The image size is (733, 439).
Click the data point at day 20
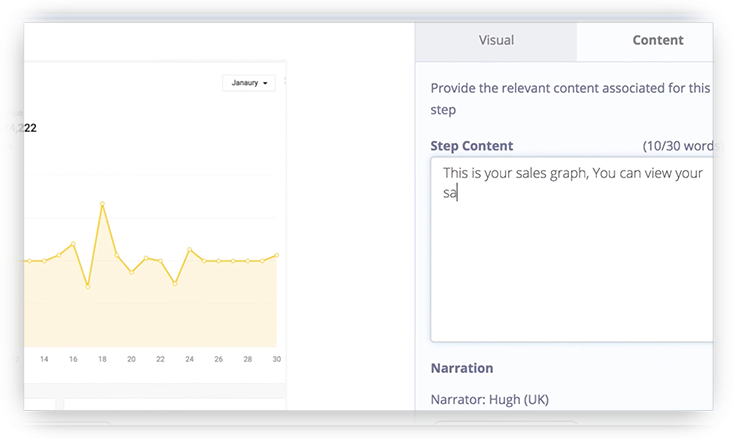(131, 272)
